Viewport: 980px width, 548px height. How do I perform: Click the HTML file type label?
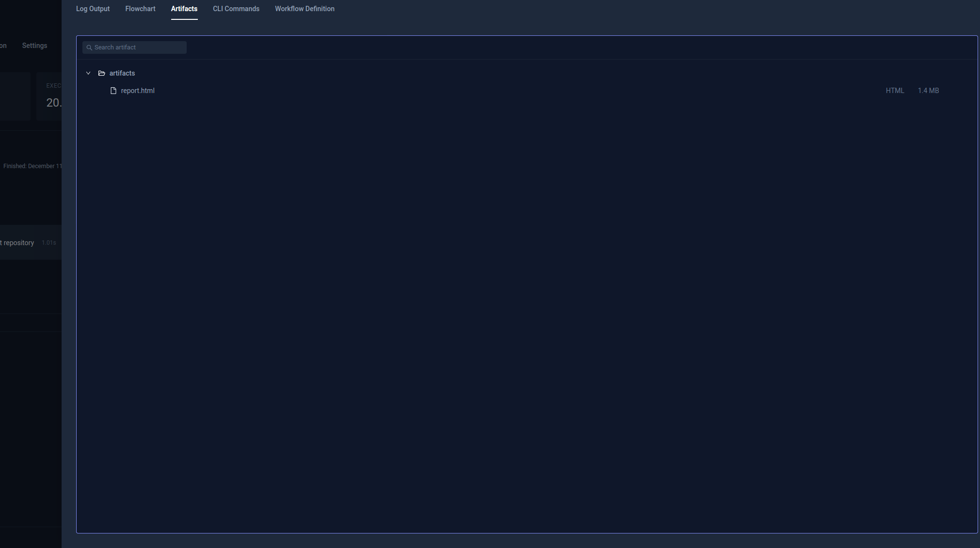(x=895, y=91)
